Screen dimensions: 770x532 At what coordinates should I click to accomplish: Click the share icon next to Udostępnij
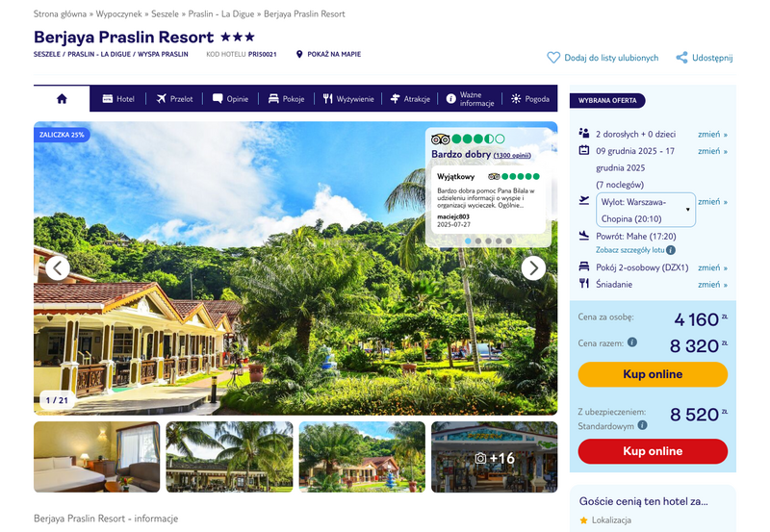pyautogui.click(x=681, y=58)
